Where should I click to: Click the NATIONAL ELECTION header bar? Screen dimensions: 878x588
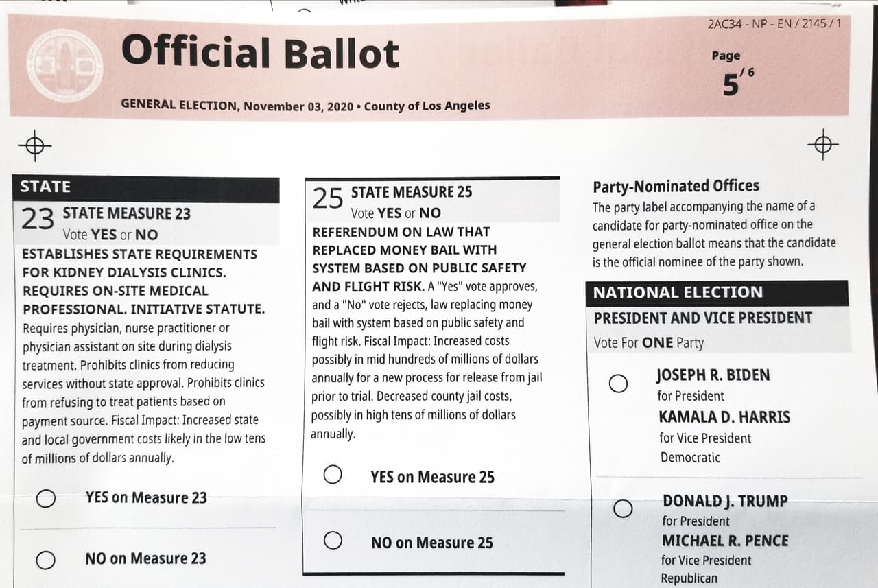coord(716,293)
